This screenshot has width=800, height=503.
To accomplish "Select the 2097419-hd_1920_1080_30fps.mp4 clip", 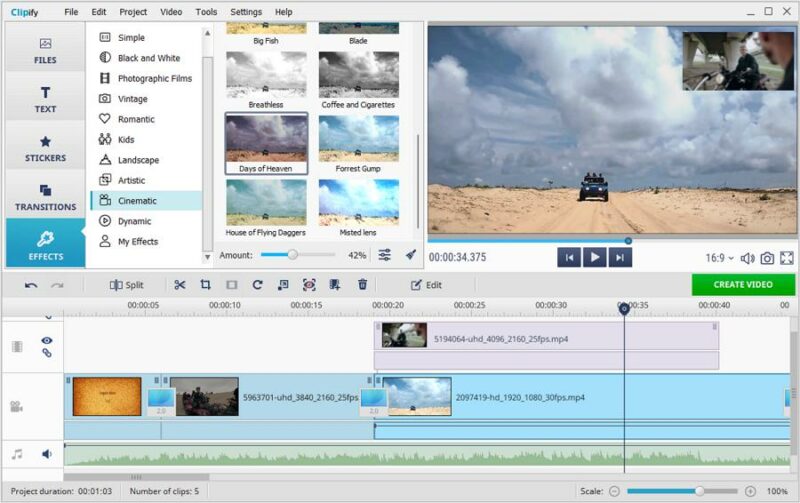I will 582,397.
